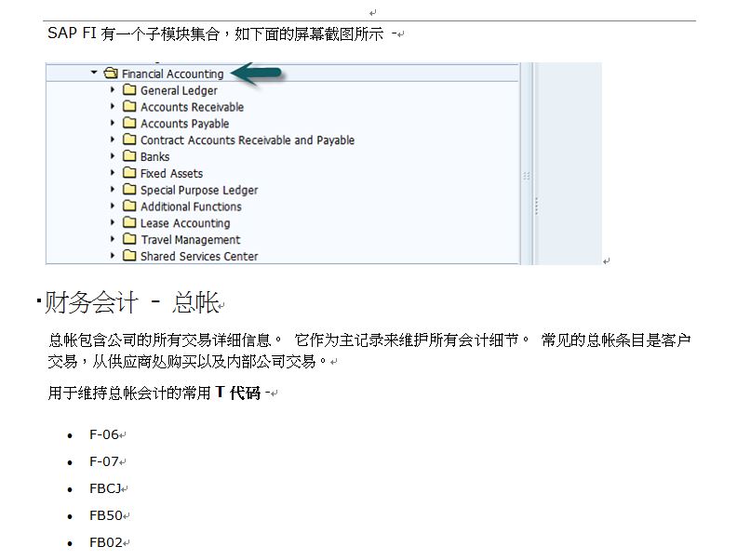Viewport: 737px width, 560px height.
Task: Click the Banks folder icon
Action: click(x=129, y=155)
